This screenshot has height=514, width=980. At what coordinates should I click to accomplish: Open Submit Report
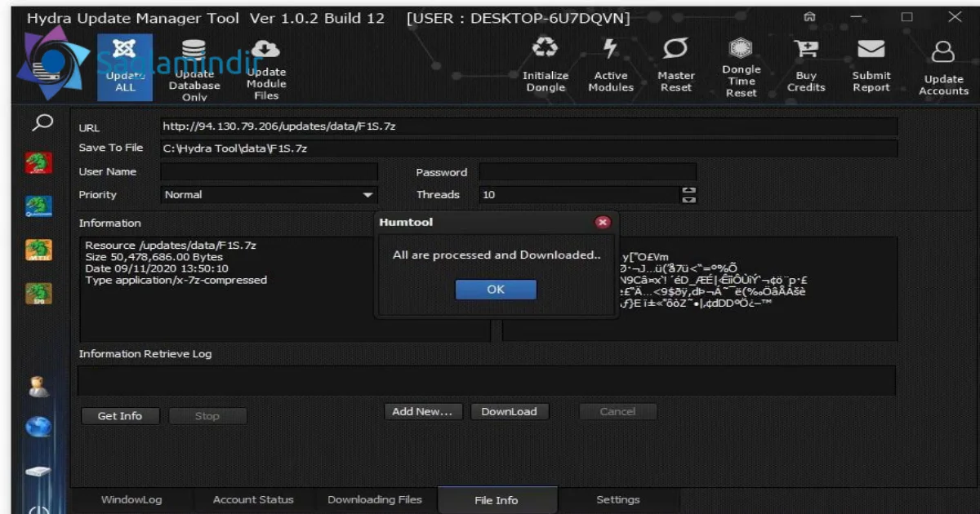click(871, 67)
